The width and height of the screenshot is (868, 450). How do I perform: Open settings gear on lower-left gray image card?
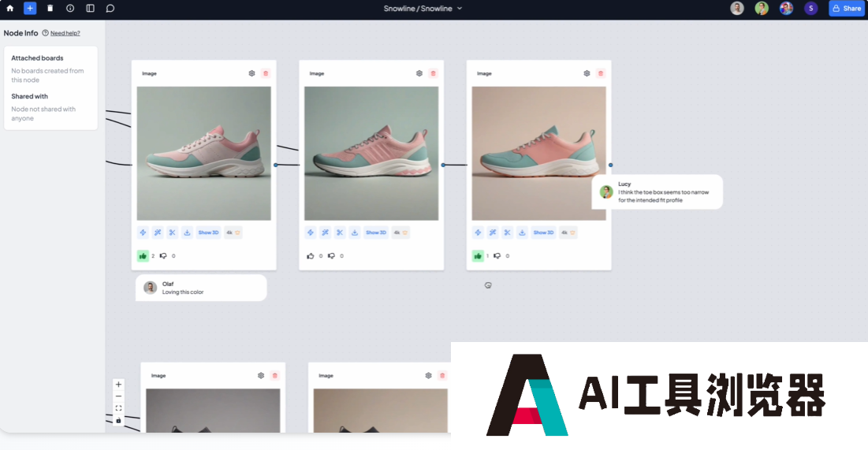pos(261,376)
